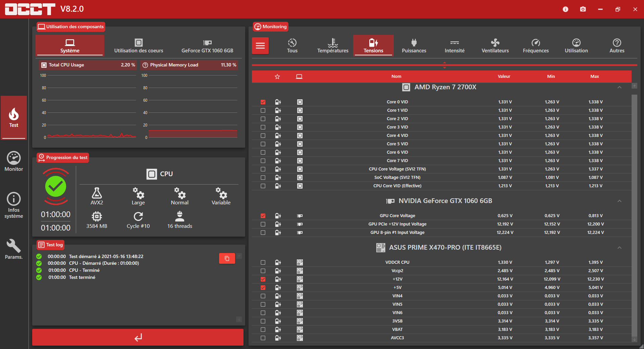Open the Utilisation monitoring tab
644x349 pixels.
pyautogui.click(x=576, y=45)
